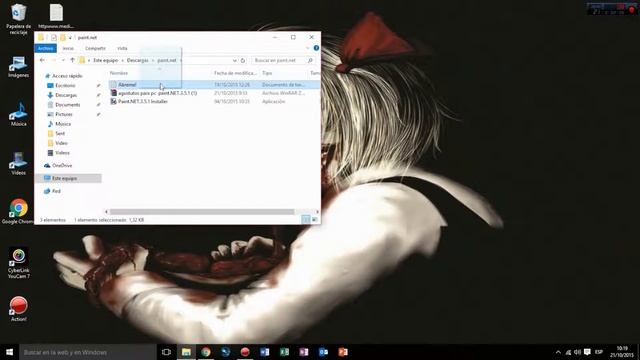Sort by the Tipo column header
The image size is (640, 360).
point(267,73)
